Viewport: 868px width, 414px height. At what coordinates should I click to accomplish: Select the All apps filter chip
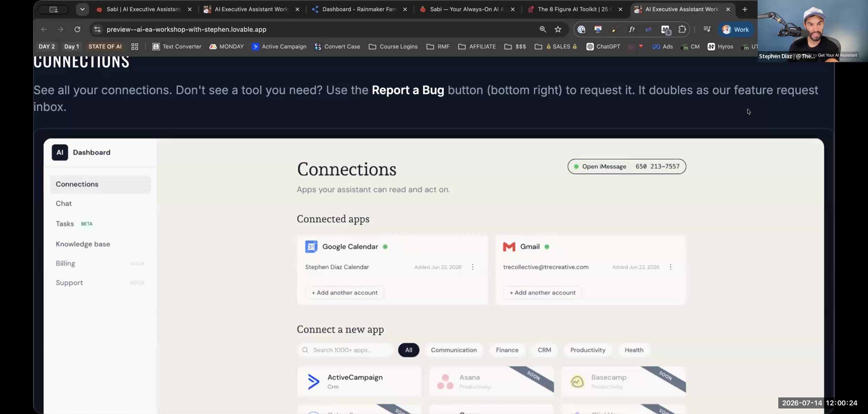coord(408,350)
